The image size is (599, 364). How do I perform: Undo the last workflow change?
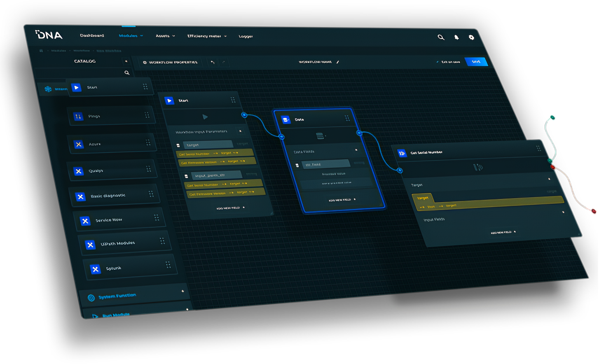(213, 63)
